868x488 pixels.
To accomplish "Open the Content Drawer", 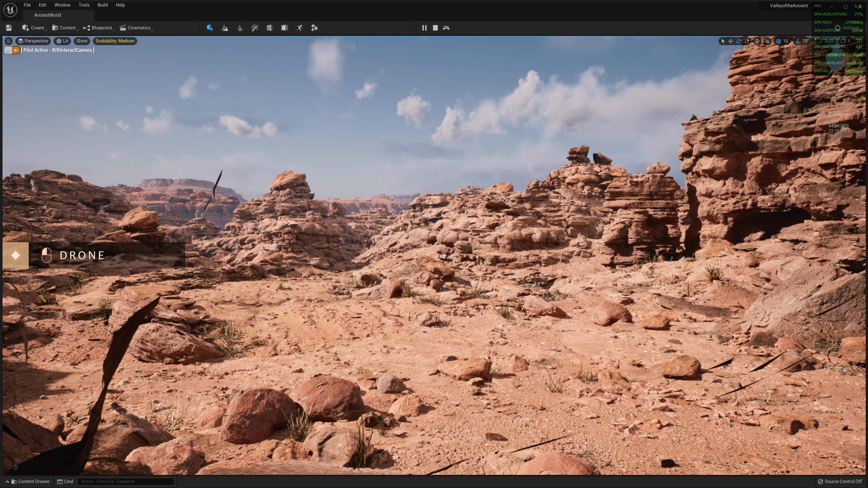I will pyautogui.click(x=30, y=481).
